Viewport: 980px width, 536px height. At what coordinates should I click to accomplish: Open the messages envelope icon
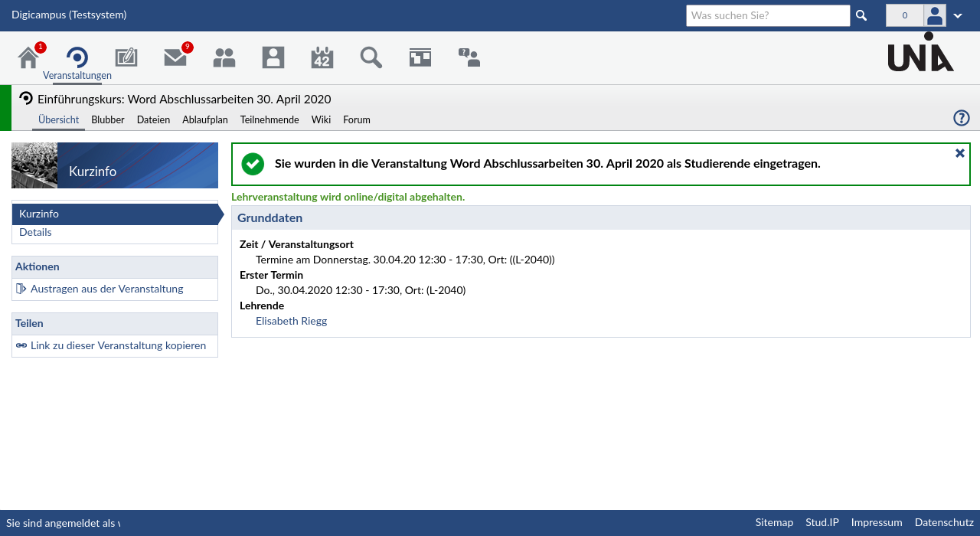coord(175,57)
